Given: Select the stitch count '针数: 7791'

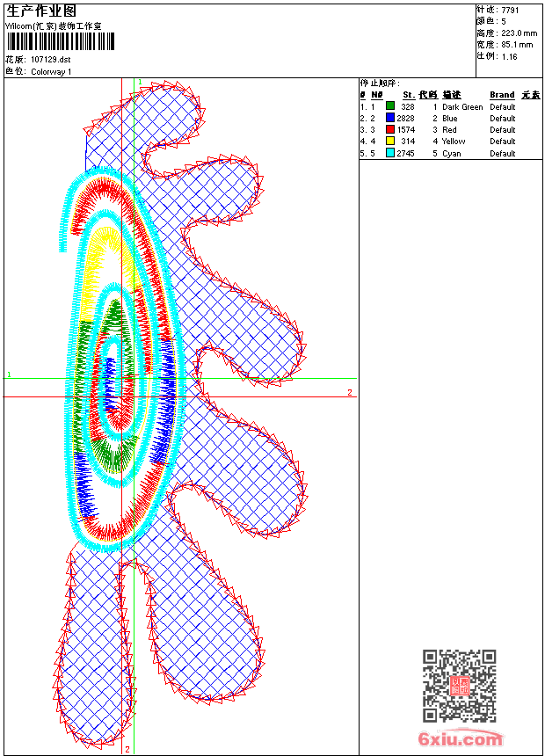Looking at the screenshot, I should pyautogui.click(x=498, y=11).
